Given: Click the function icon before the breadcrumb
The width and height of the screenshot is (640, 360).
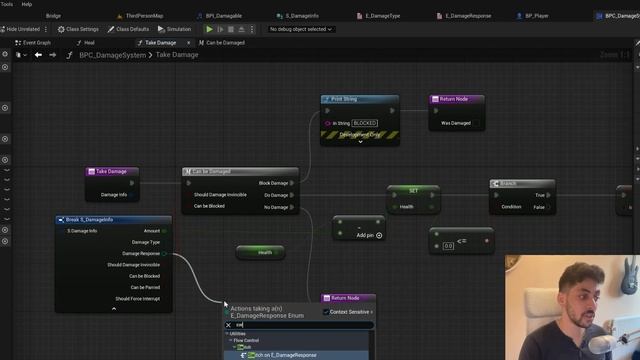Looking at the screenshot, I should 69,55.
